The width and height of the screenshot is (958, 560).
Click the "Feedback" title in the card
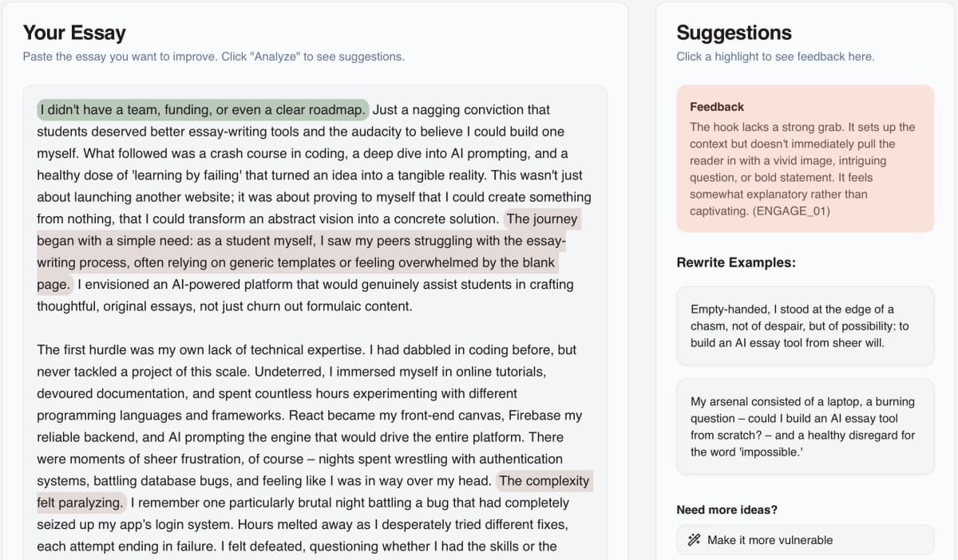(x=717, y=107)
